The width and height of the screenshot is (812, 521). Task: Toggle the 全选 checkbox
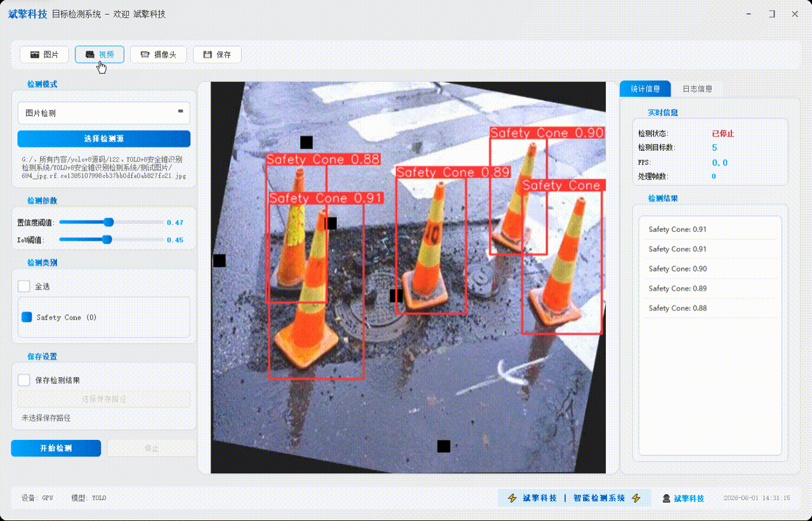(x=24, y=286)
